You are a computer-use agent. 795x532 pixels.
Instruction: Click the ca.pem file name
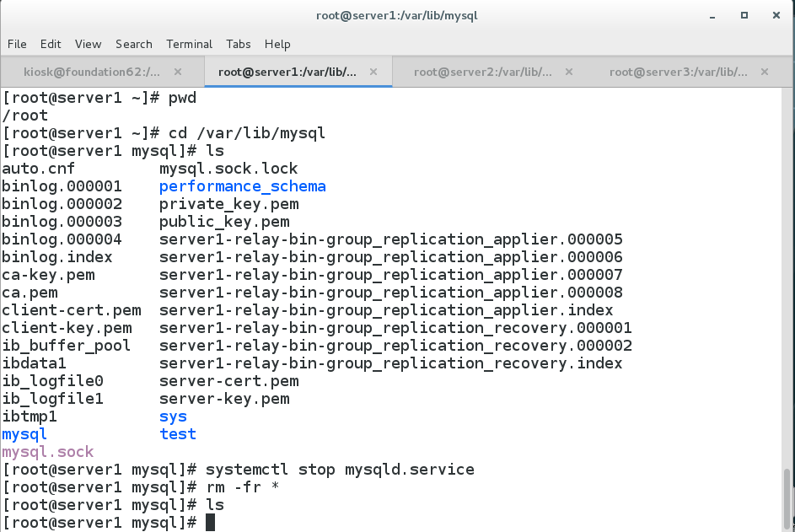coord(30,293)
